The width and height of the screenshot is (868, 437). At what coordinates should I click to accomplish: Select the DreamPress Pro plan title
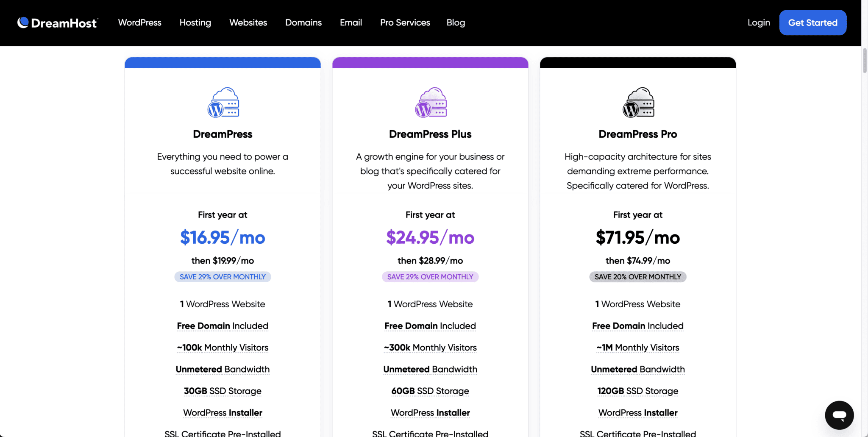638,134
